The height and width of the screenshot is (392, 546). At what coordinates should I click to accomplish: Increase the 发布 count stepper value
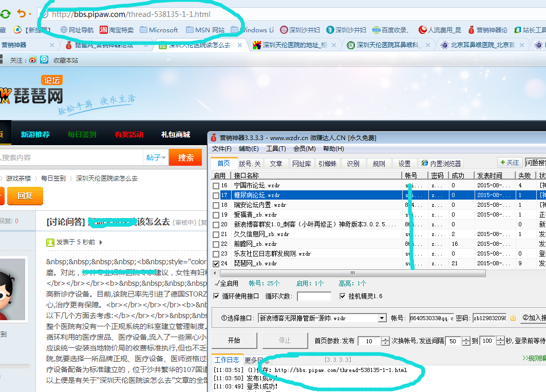coord(385,338)
